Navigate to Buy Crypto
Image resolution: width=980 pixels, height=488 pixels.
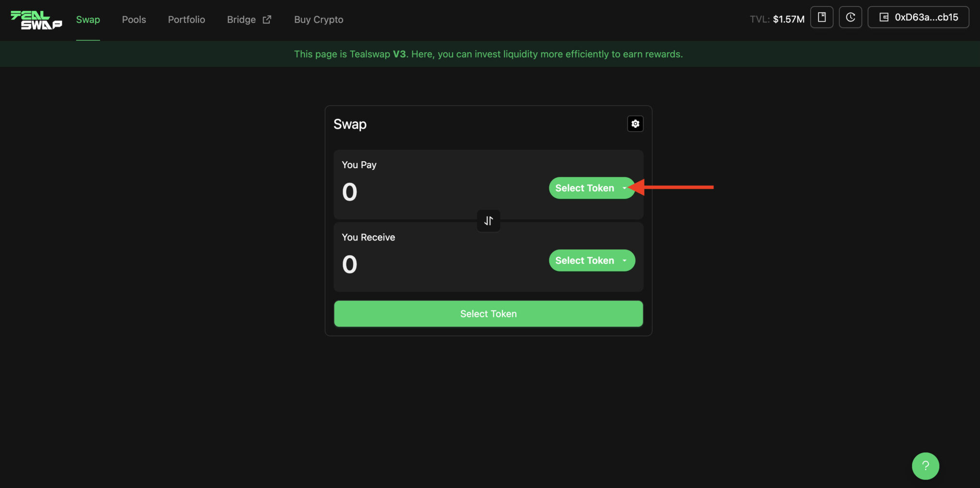(x=318, y=20)
